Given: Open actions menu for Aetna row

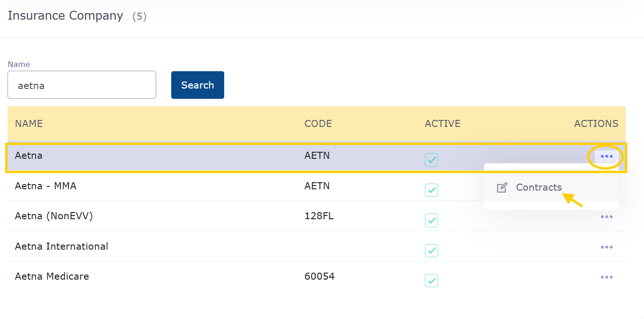Looking at the screenshot, I should (x=606, y=156).
